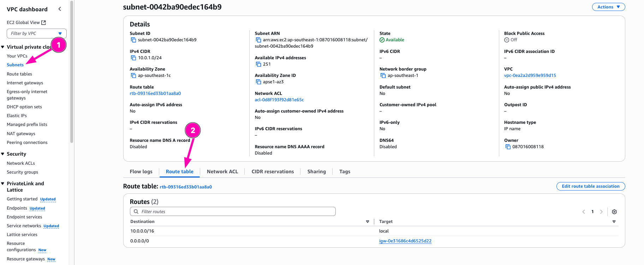This screenshot has height=265, width=644.
Task: Collapse the PrivateLink and Lattice section
Action: pos(3,183)
